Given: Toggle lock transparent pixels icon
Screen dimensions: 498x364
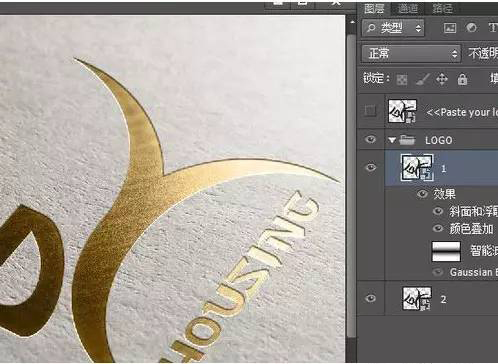Looking at the screenshot, I should (x=402, y=80).
